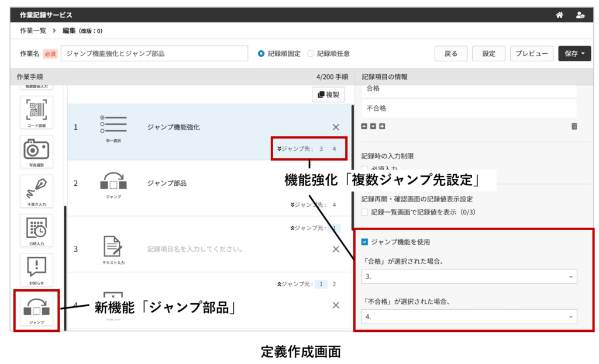Click the プレビュー button

[531, 54]
